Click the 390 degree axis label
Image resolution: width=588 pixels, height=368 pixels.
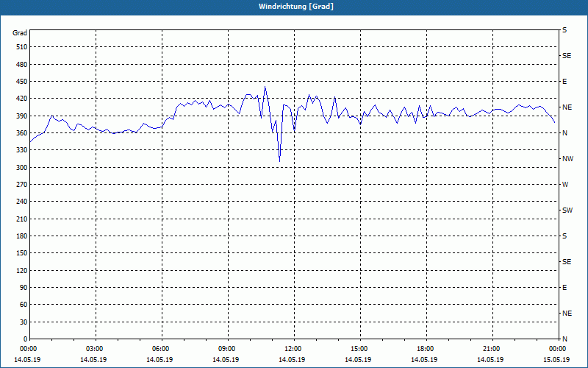pos(22,116)
